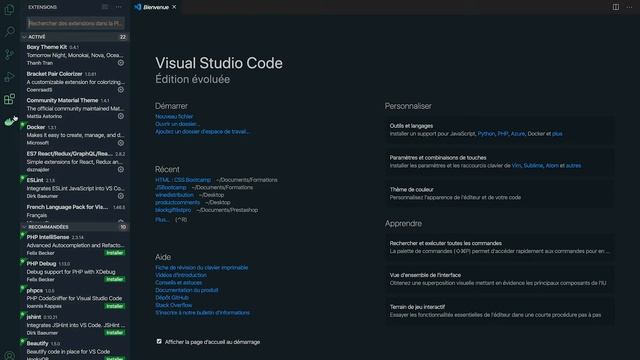Open 'Vue d'ensemble de l'interface' card

click(x=499, y=279)
